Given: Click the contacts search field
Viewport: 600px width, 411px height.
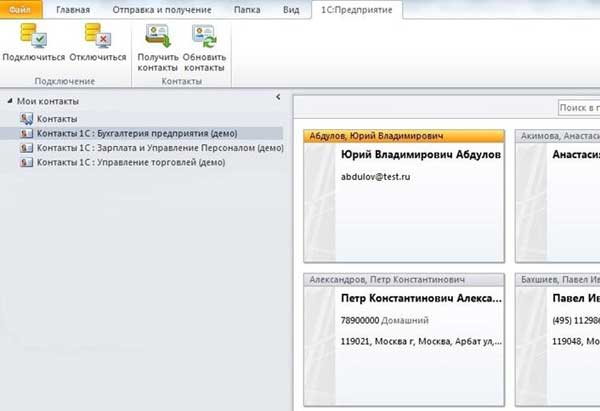Looking at the screenshot, I should tap(578, 107).
